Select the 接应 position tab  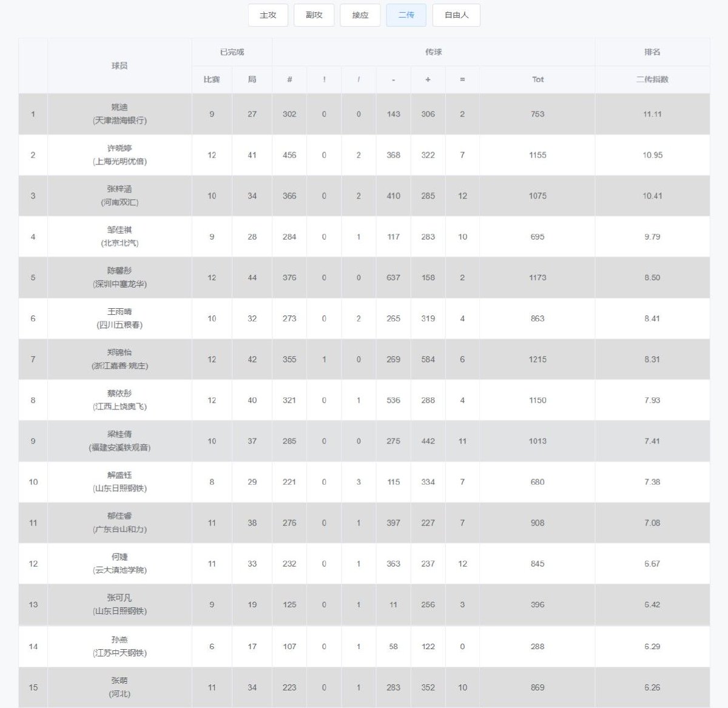[360, 15]
